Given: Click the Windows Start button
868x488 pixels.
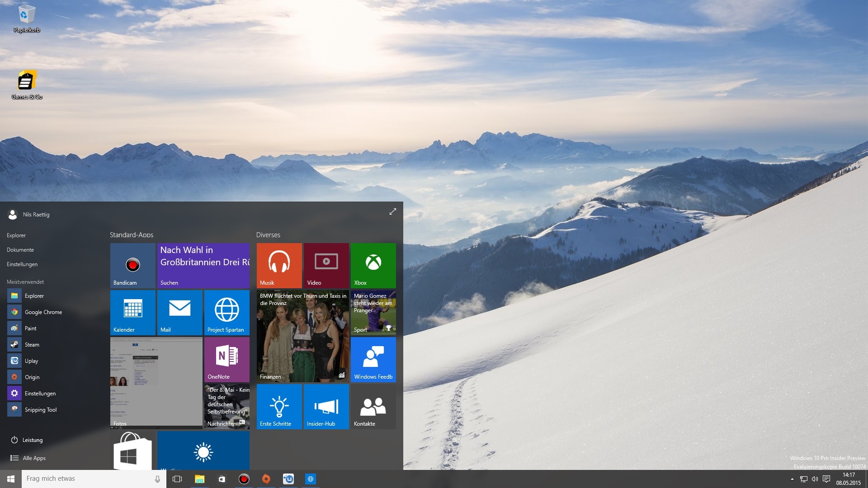Looking at the screenshot, I should 11,479.
